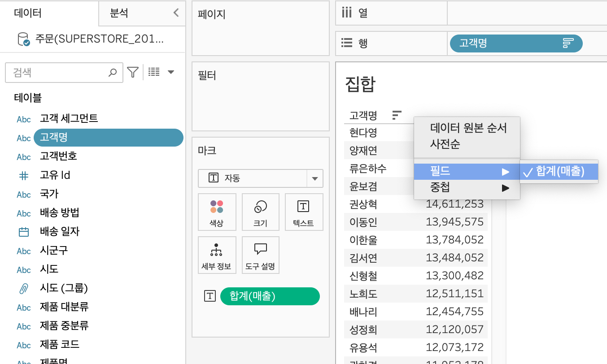The image size is (607, 364).
Task: Select the 국가 field
Action: [49, 194]
